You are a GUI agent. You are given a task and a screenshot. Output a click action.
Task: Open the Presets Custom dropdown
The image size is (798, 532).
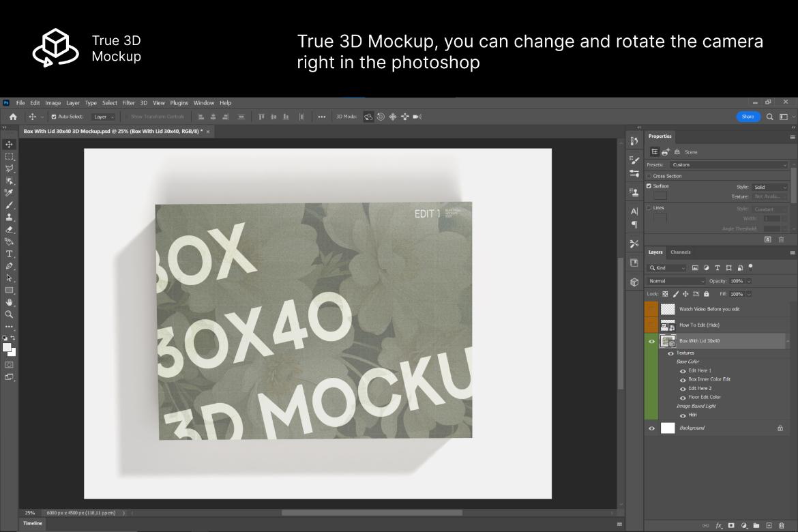[728, 165]
